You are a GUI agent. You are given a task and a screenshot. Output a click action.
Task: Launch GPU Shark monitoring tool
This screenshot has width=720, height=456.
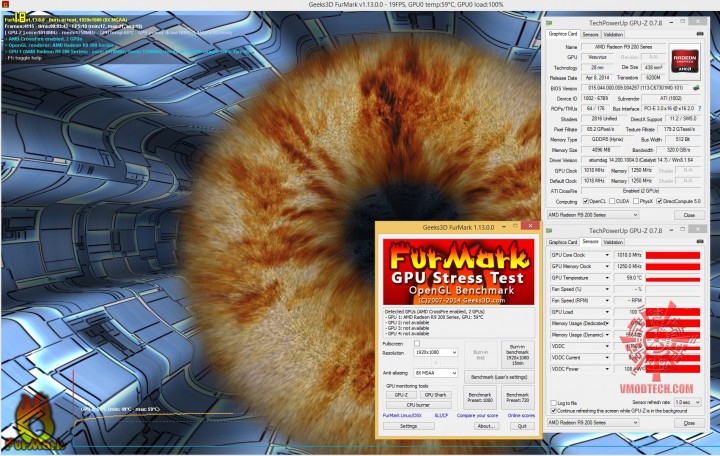(435, 395)
